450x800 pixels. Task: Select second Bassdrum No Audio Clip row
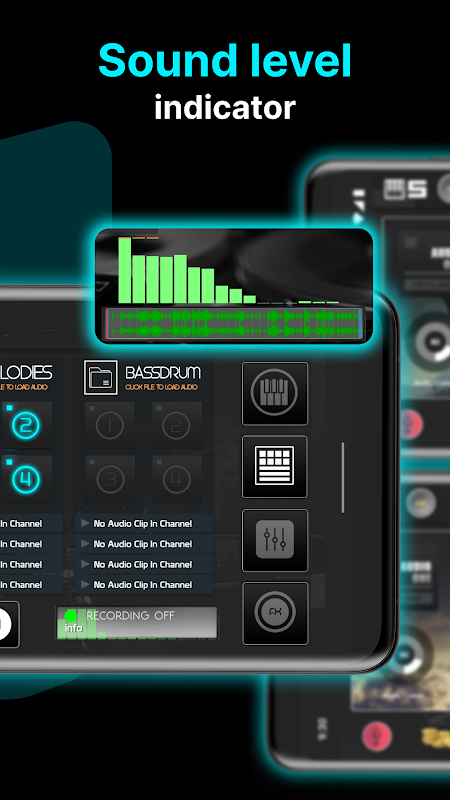pos(144,544)
